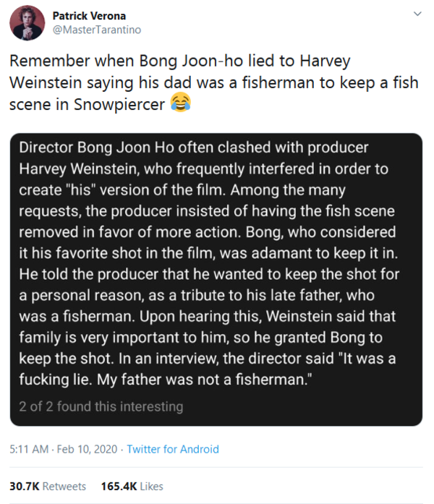Open the @MasterTarantino handle
This screenshot has width=434, height=504.
click(97, 30)
